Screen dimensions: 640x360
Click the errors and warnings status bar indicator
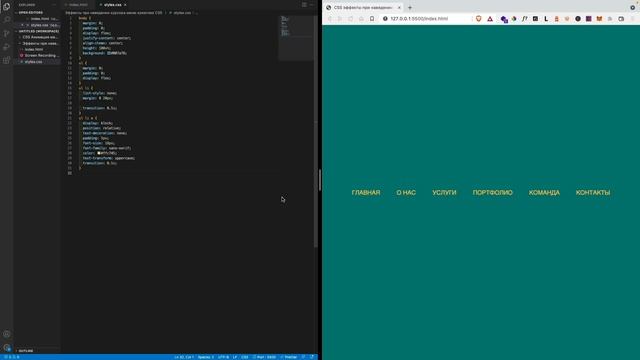coord(11,357)
